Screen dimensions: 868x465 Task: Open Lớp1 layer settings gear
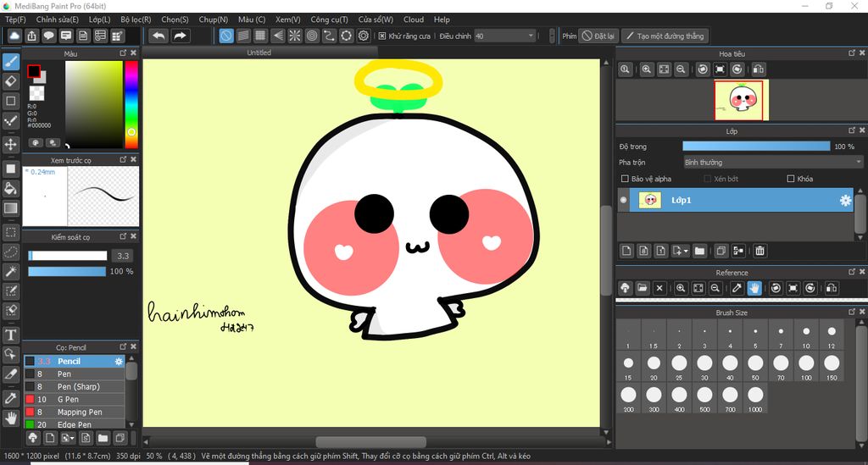845,200
